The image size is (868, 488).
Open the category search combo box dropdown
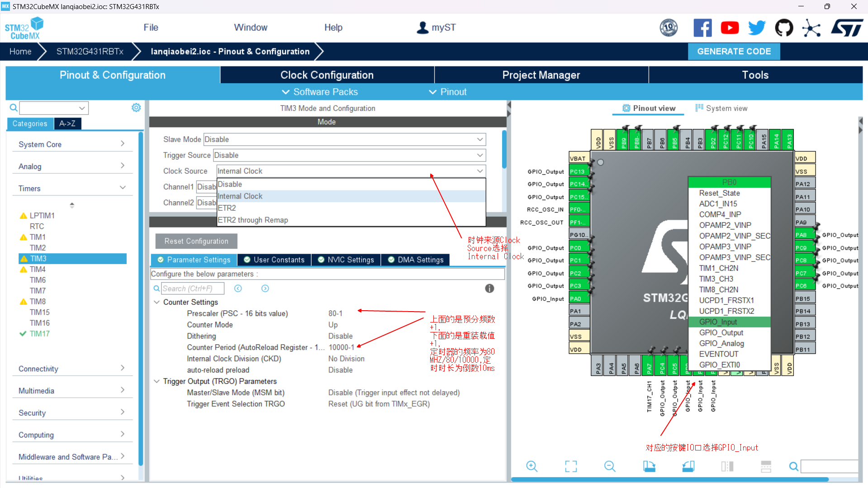click(x=82, y=108)
